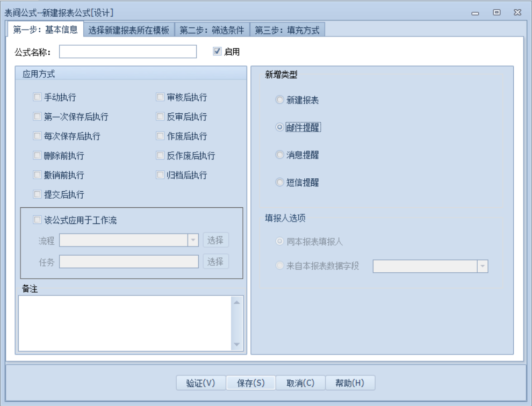This screenshot has width=532, height=406.
Task: Tick the 审核后执行 checkbox
Action: tap(160, 97)
